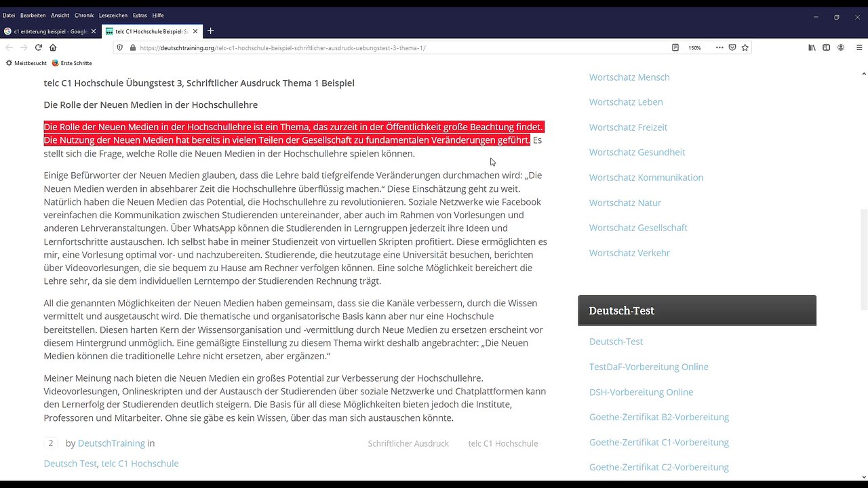Open the sidebar Deutsch-Test link
Screen dimensions: 868x488
click(616, 342)
